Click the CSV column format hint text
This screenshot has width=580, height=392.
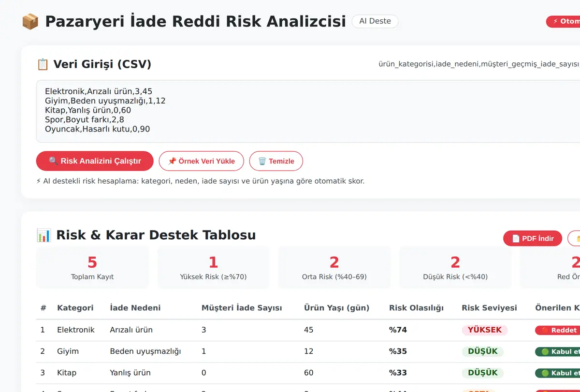(479, 64)
